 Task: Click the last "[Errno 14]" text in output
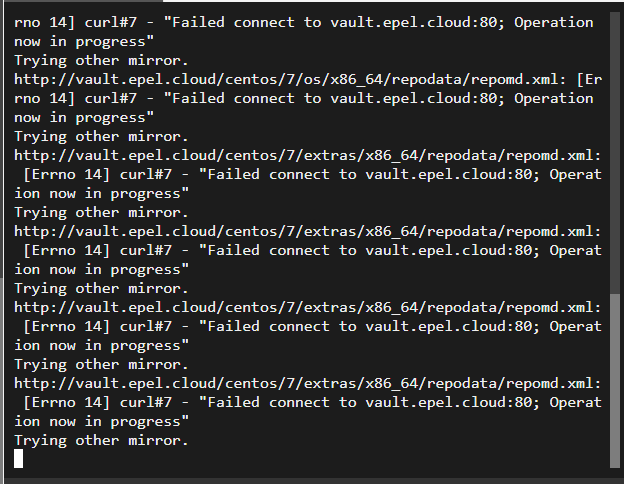(66, 403)
